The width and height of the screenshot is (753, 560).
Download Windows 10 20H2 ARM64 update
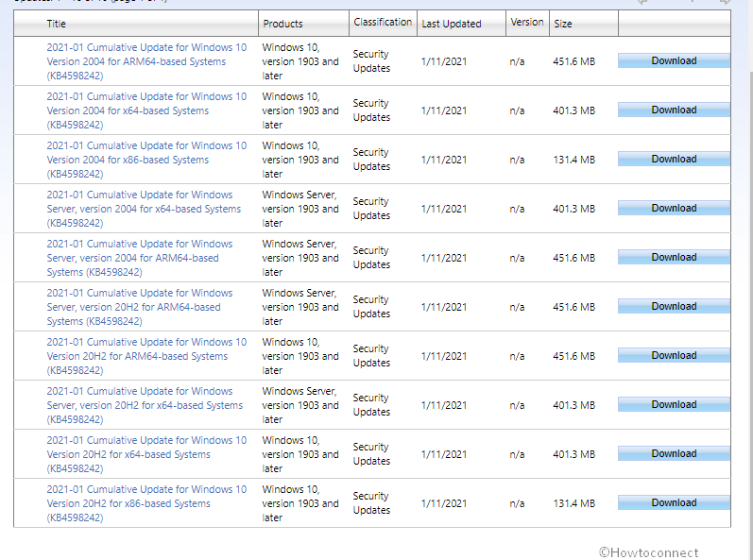pos(674,356)
